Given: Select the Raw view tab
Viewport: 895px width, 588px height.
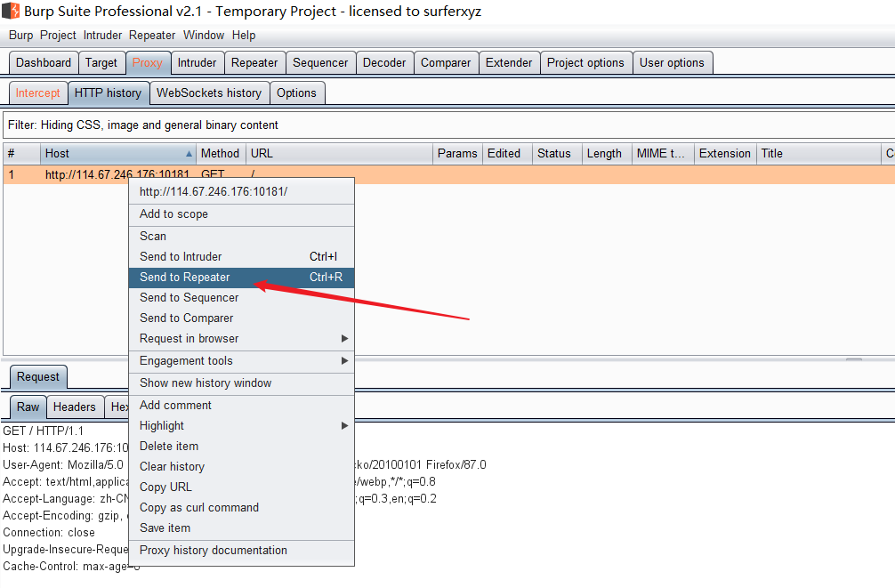Looking at the screenshot, I should [x=28, y=407].
